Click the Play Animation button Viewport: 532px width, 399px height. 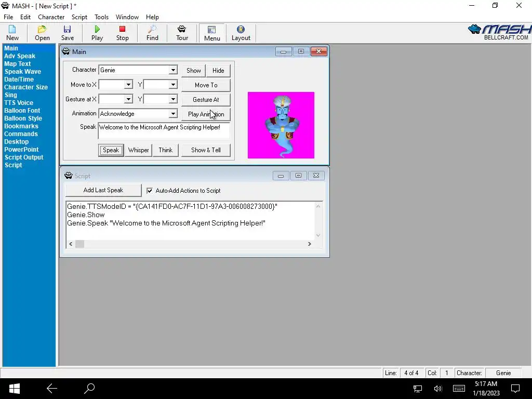(x=206, y=114)
